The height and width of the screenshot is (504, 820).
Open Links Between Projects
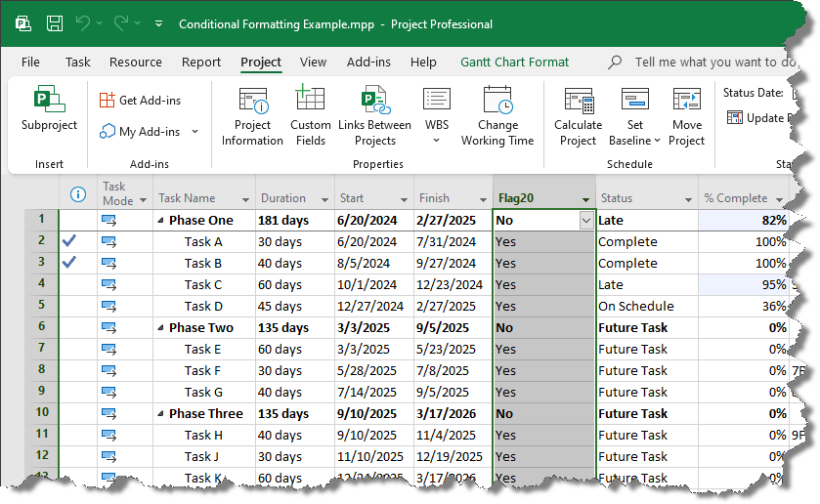[374, 116]
